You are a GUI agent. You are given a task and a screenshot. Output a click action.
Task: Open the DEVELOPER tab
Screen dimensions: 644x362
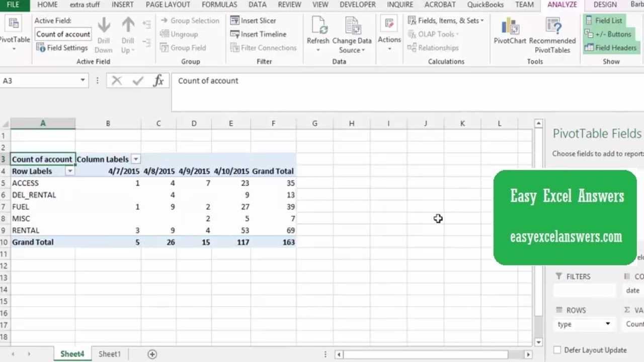coord(358,5)
